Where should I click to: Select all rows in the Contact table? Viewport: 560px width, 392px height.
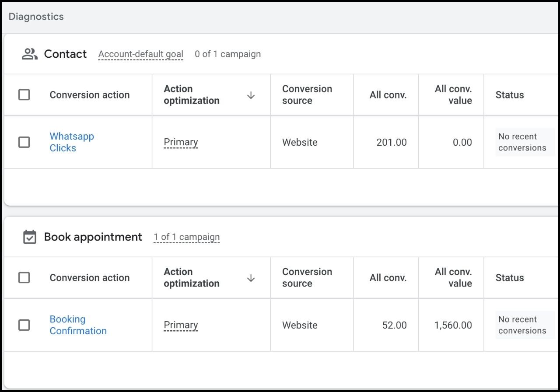coord(24,95)
